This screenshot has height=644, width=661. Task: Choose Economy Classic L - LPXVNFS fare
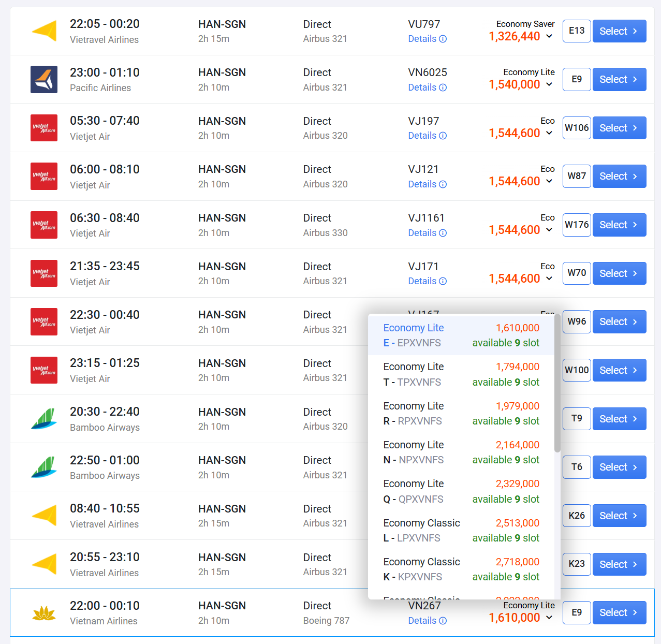coord(461,530)
